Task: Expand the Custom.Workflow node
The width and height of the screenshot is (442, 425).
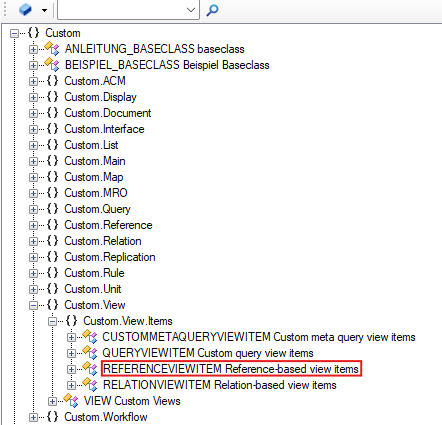Action: (33, 417)
